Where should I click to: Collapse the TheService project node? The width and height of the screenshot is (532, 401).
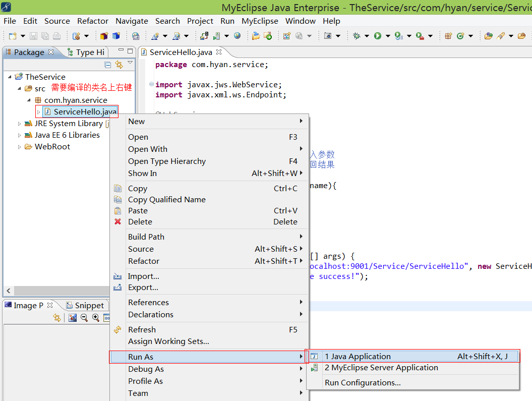point(10,77)
